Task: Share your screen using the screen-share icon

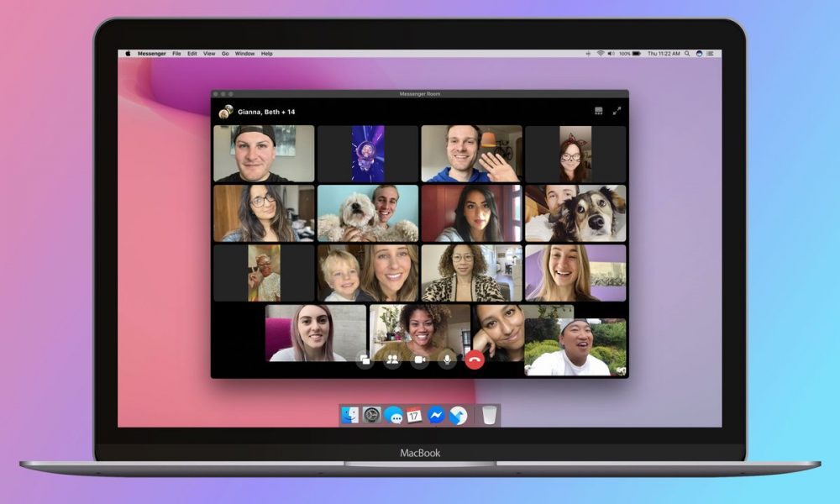Action: click(365, 360)
